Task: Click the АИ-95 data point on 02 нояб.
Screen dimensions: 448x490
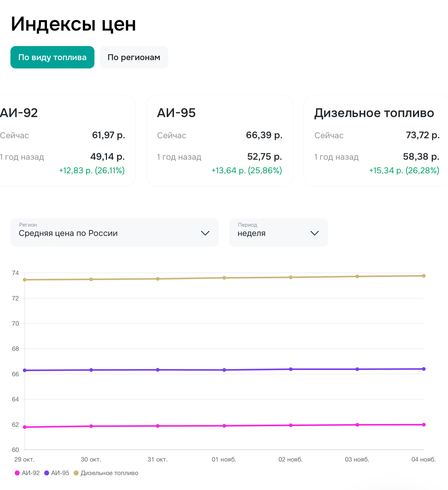Action: [291, 369]
